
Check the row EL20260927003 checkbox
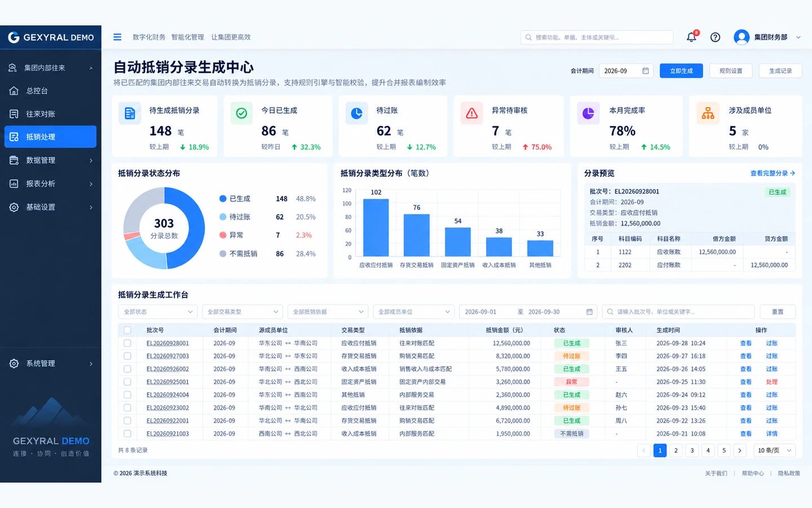(x=127, y=356)
